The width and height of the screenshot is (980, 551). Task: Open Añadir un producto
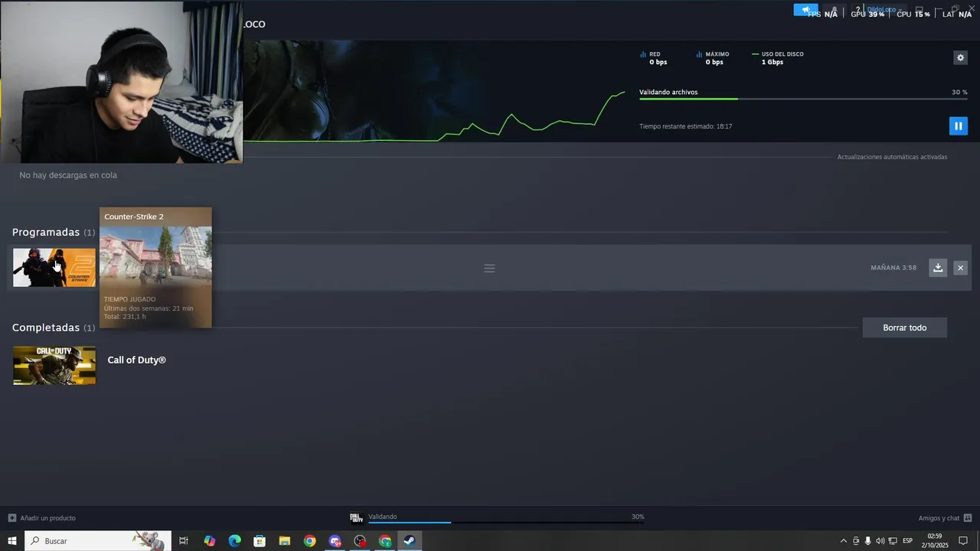point(42,518)
